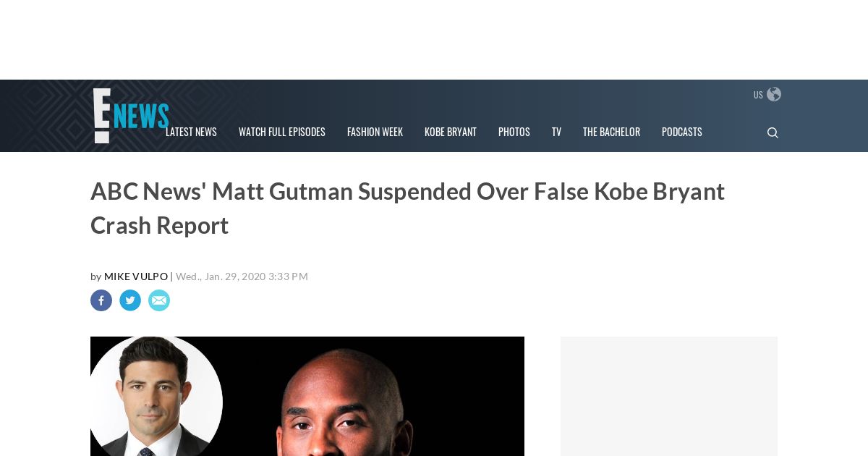
Task: Open Photos section
Action: click(x=514, y=132)
